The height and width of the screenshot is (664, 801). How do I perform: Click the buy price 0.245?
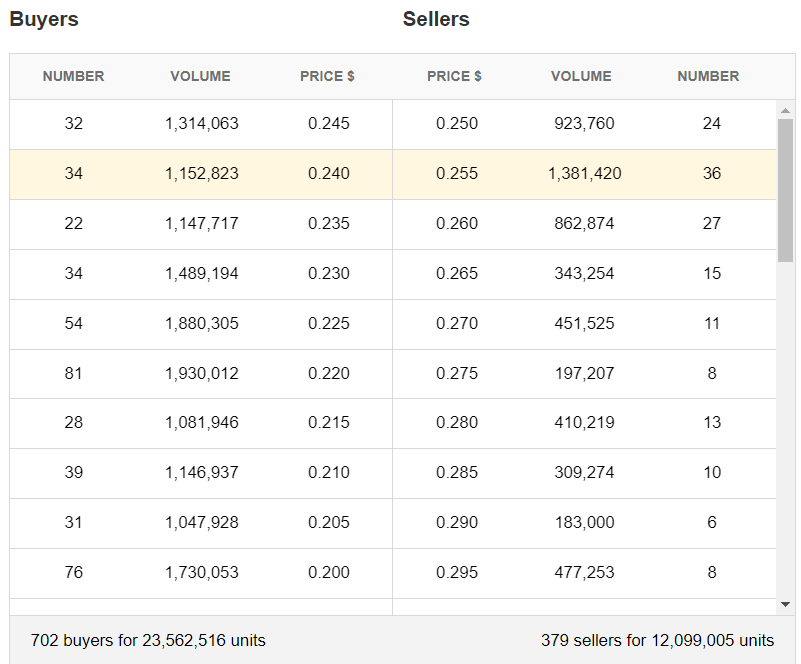point(329,124)
